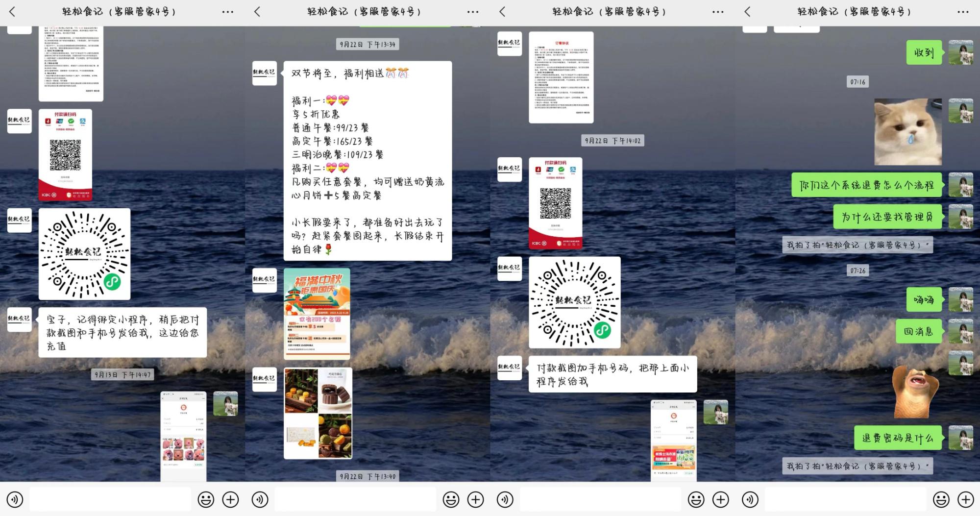Open payment screenshot sent after 9月13日 下午14:47
980x516 pixels.
click(x=183, y=436)
